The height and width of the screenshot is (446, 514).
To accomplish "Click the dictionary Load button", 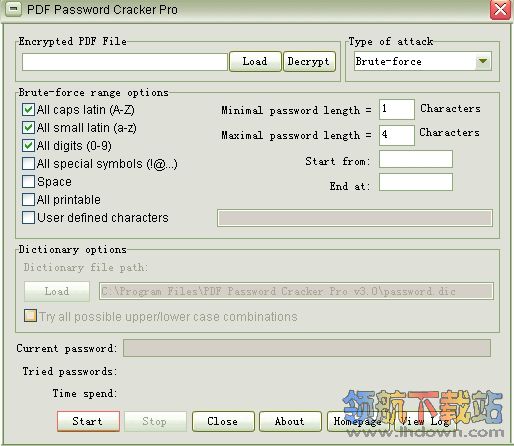I will pos(57,291).
